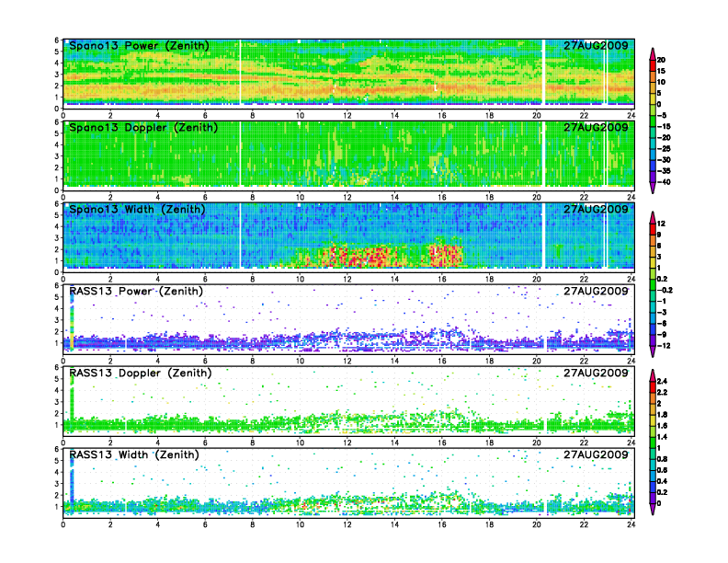Click the purple bottom arrow below the -40 label
Viewport: 728px width, 563px height.
(653, 187)
